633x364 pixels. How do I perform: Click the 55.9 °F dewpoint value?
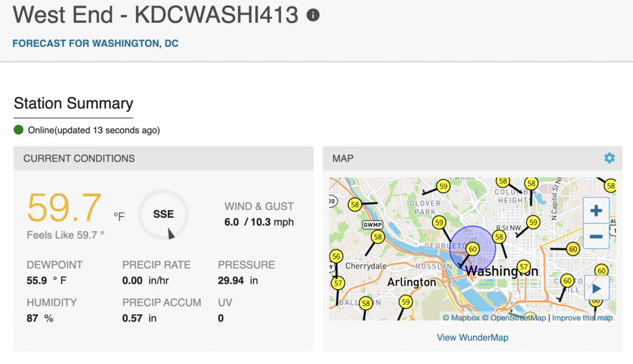click(x=46, y=280)
